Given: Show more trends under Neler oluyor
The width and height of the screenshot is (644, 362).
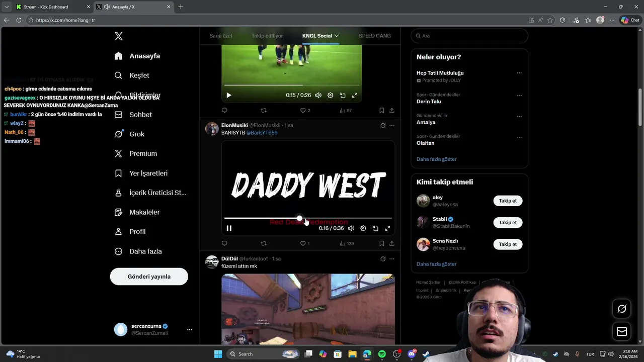Looking at the screenshot, I should [436, 159].
